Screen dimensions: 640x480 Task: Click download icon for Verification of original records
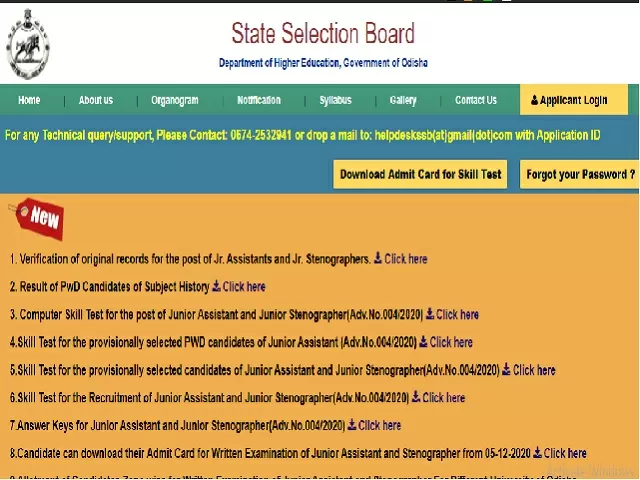coord(378,258)
